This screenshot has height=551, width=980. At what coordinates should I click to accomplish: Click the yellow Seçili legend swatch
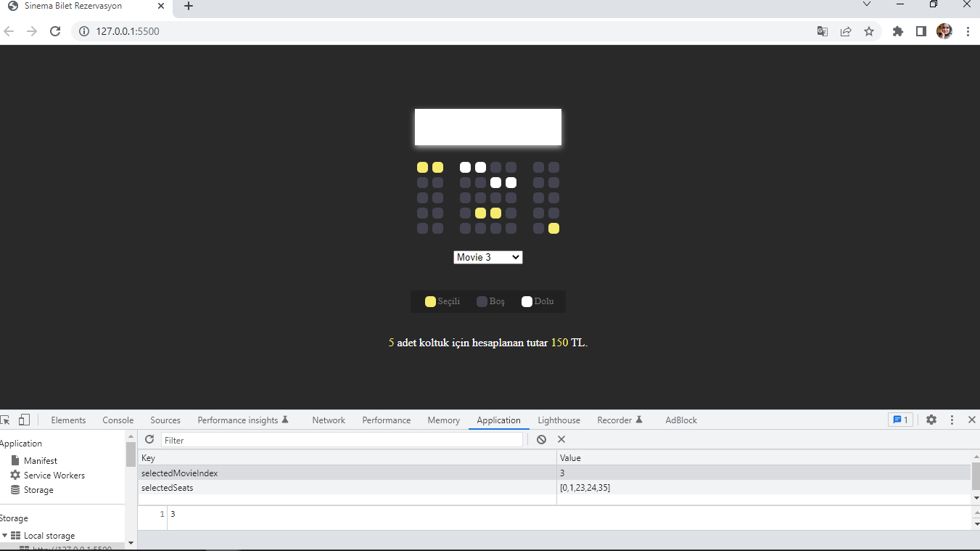click(430, 302)
